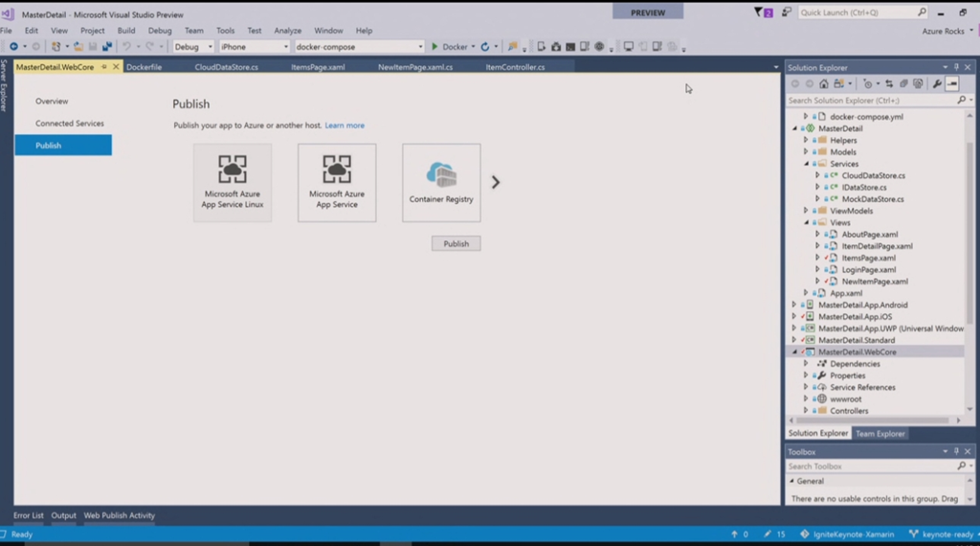Switch to the ItemsPage.xaml tab

tap(318, 67)
